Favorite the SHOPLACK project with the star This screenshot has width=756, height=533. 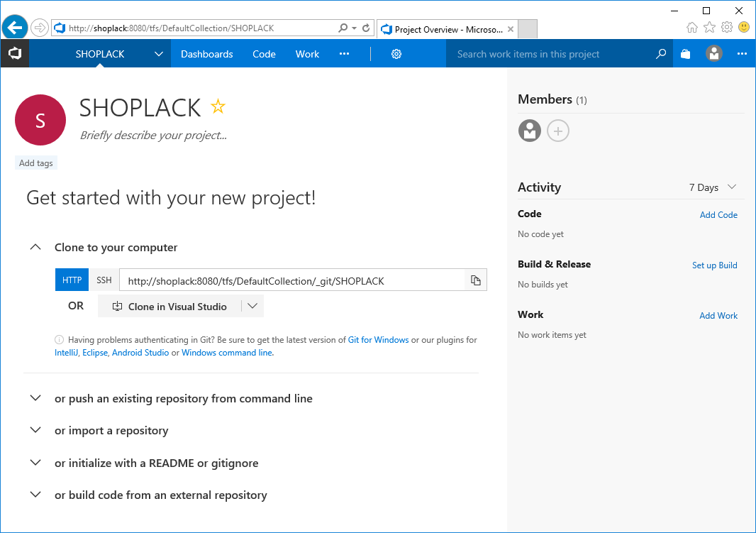218,106
